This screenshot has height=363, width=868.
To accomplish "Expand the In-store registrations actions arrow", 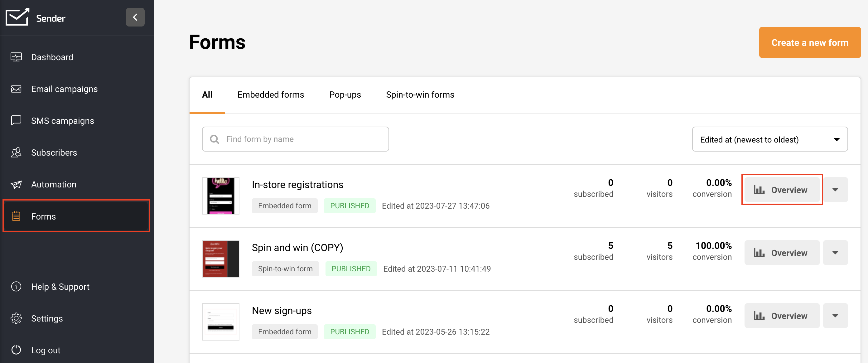I will click(x=835, y=190).
